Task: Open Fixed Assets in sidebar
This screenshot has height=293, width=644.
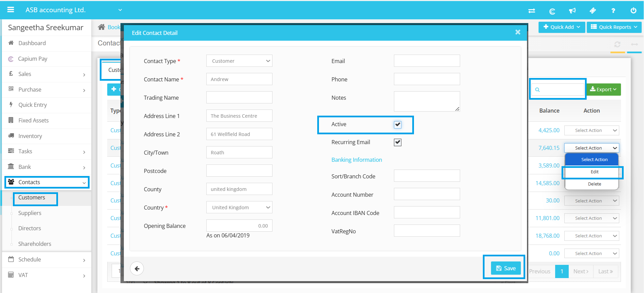Action: tap(47, 120)
